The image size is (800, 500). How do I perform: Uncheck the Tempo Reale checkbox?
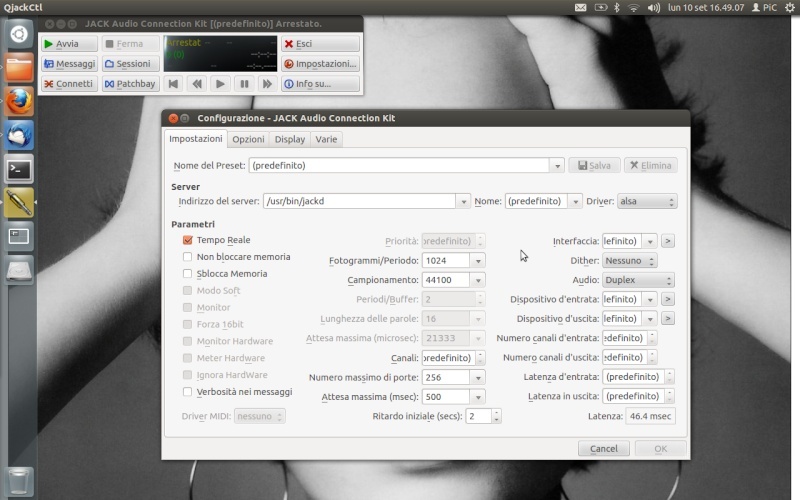pos(188,240)
